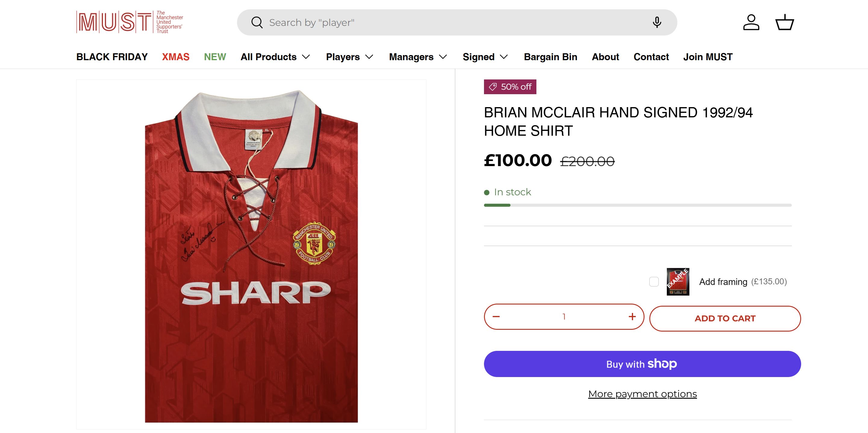
Task: Activate voice search microphone icon
Action: pos(656,23)
